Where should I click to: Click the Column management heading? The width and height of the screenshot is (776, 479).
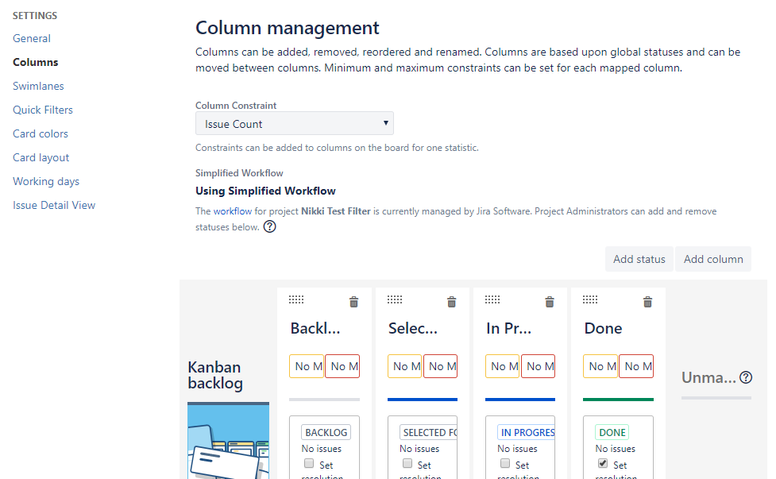click(x=287, y=28)
